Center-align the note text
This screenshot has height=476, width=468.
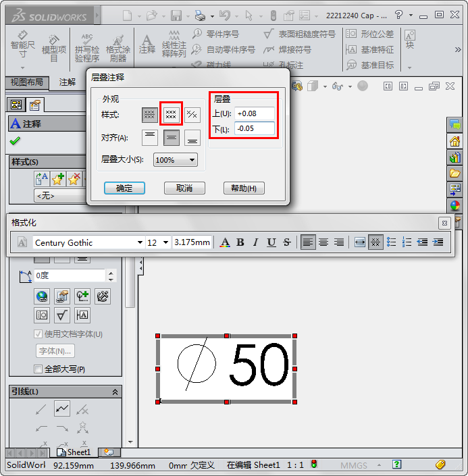323,242
